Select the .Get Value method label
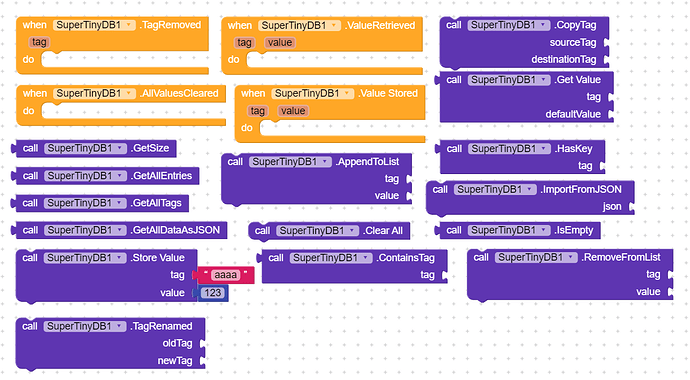Viewport: 690px width, 380px height. 577,80
